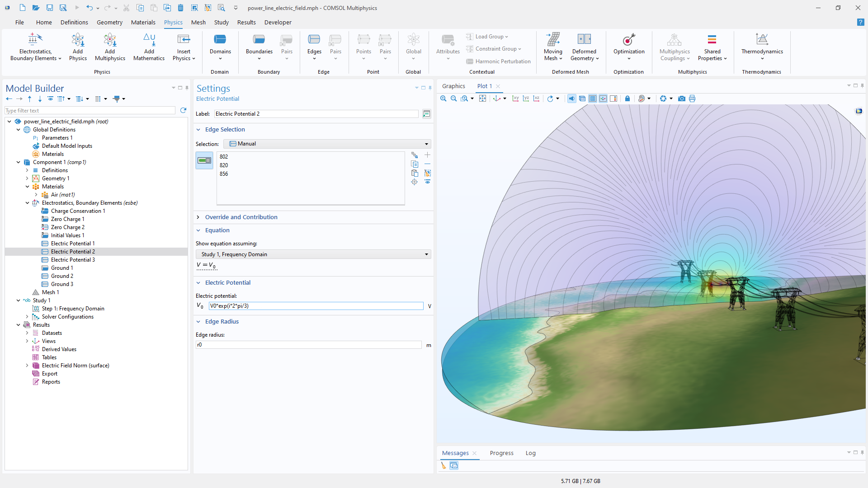The height and width of the screenshot is (488, 868).
Task: Click the Zoom to Selection icon beside the edge list
Action: pyautogui.click(x=414, y=182)
